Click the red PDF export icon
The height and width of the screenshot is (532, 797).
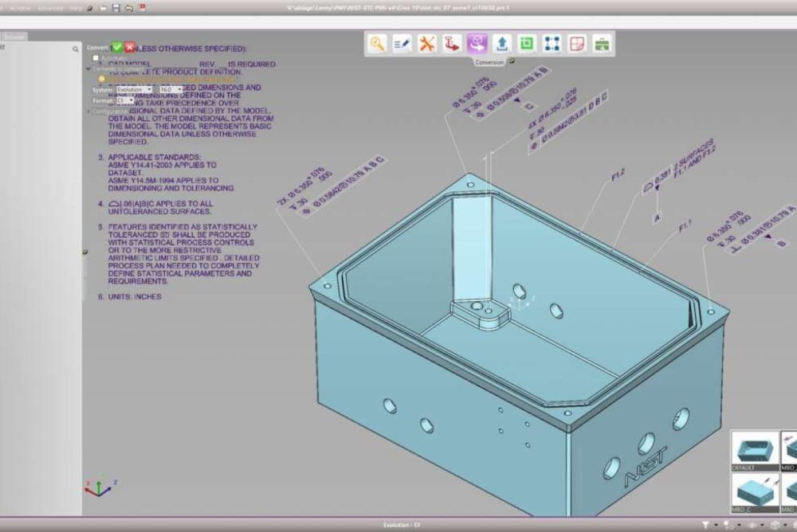[x=143, y=8]
